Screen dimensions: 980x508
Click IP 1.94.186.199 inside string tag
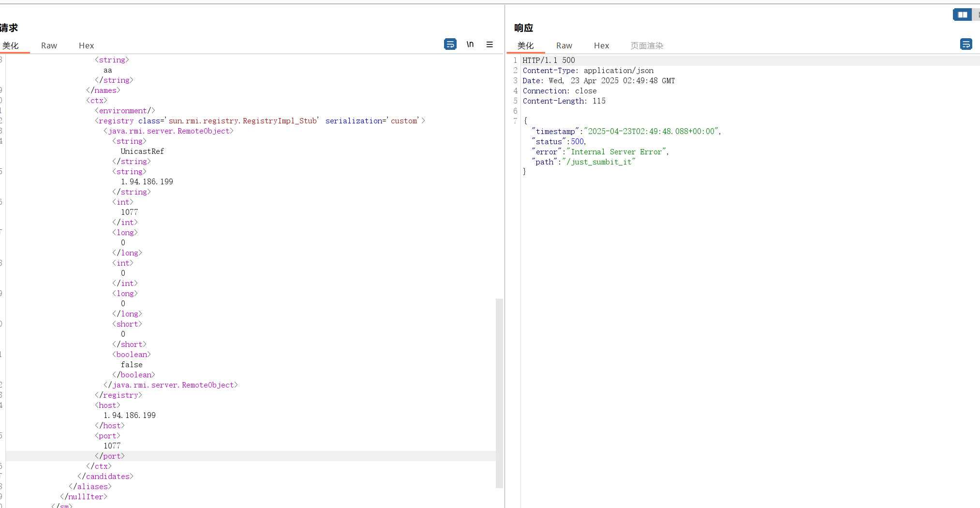pyautogui.click(x=147, y=182)
